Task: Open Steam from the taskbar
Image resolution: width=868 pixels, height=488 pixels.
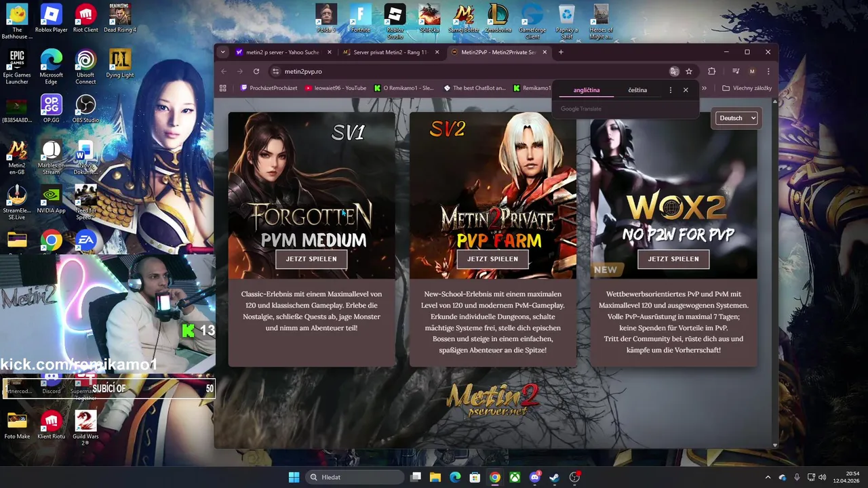Action: coord(555,477)
